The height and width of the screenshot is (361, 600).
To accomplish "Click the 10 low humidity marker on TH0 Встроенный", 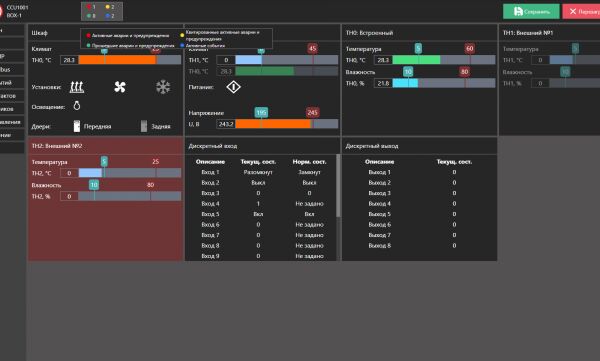I will (x=408, y=72).
